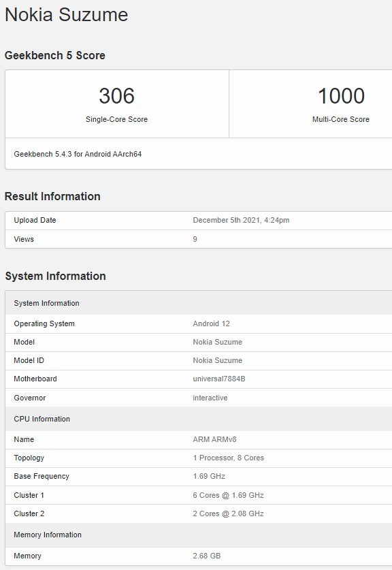Click the Nokia Suzume page title

point(66,15)
